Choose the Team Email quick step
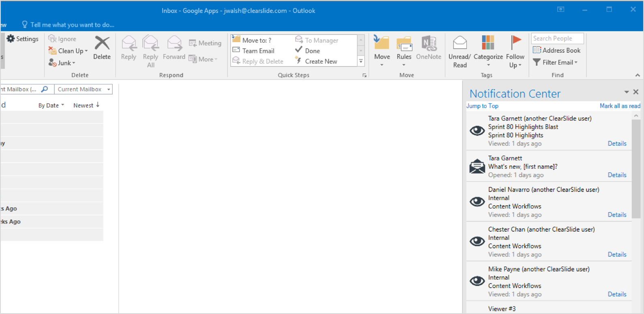This screenshot has height=314, width=644. point(253,51)
